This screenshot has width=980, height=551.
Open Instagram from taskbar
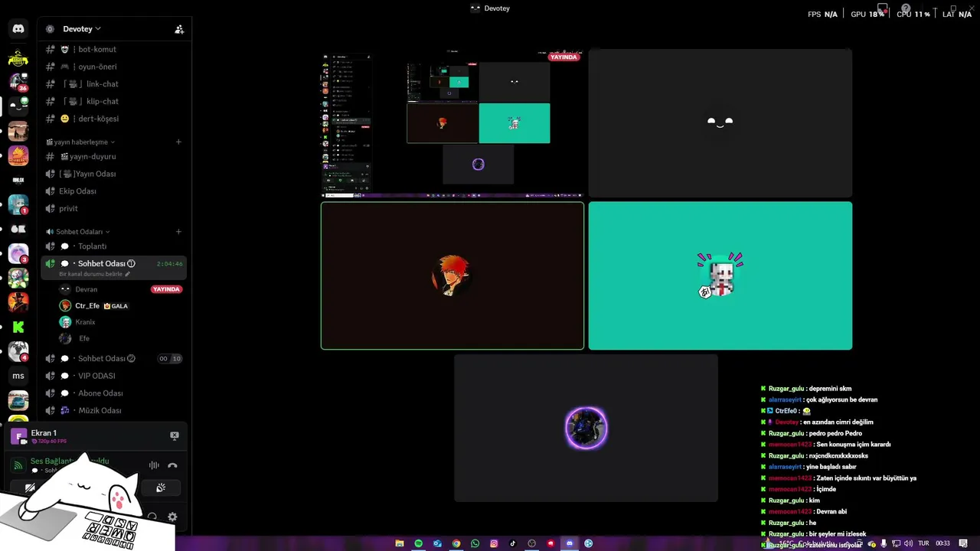(494, 543)
